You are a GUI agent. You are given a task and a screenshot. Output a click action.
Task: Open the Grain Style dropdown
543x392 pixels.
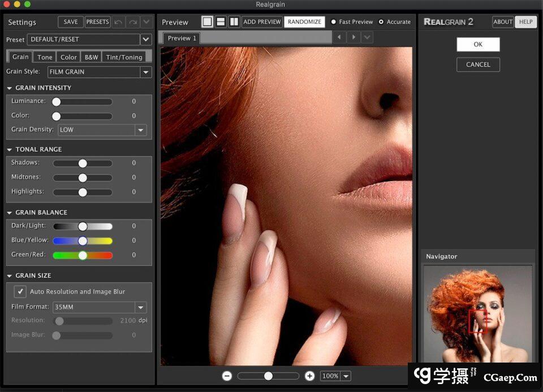pyautogui.click(x=146, y=72)
